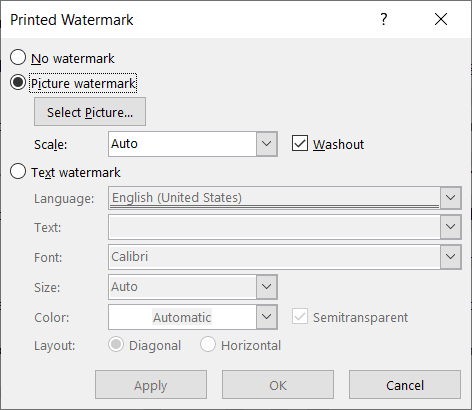
Task: Dismiss the dialog with Cancel
Action: click(x=405, y=385)
